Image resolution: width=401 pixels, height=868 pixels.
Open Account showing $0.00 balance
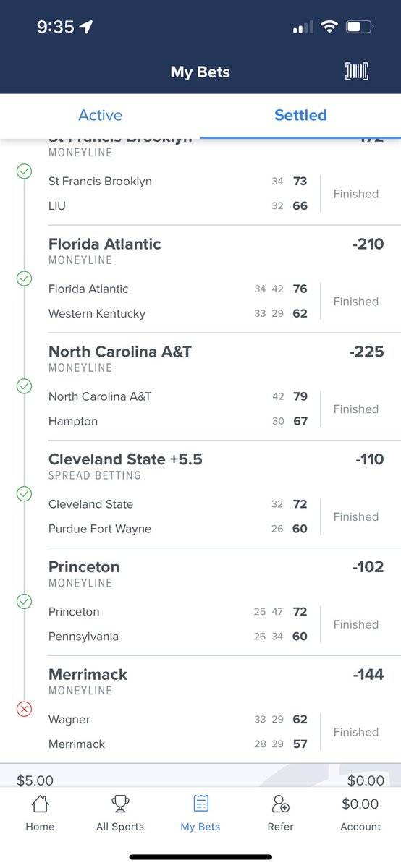point(360,813)
